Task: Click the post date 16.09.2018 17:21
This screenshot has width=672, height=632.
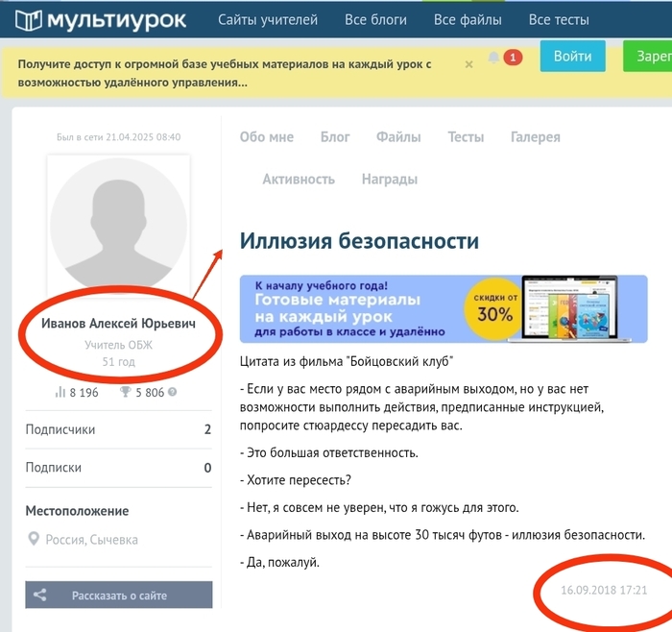Action: 604,590
